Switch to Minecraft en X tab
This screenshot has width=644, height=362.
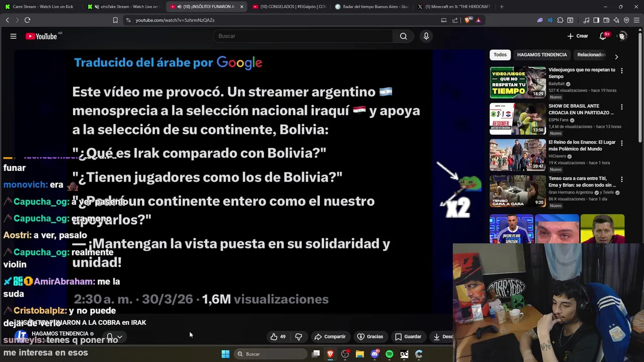pos(454,7)
